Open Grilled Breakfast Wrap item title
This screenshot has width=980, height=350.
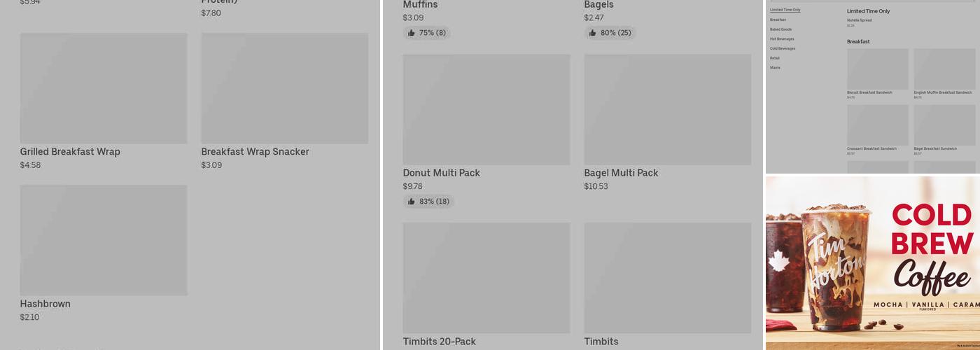click(70, 152)
